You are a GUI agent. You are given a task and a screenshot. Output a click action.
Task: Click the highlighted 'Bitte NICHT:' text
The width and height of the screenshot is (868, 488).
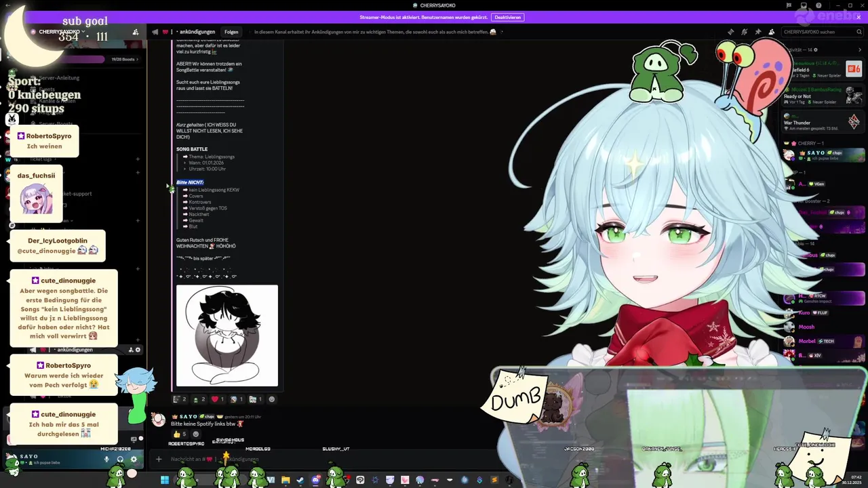click(190, 182)
